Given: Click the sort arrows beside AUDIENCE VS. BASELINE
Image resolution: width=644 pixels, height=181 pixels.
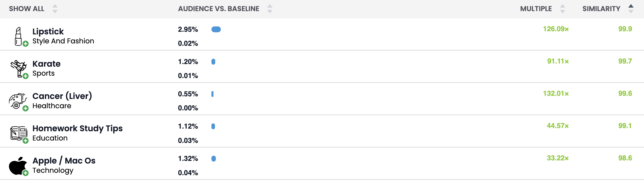Looking at the screenshot, I should coord(270,8).
